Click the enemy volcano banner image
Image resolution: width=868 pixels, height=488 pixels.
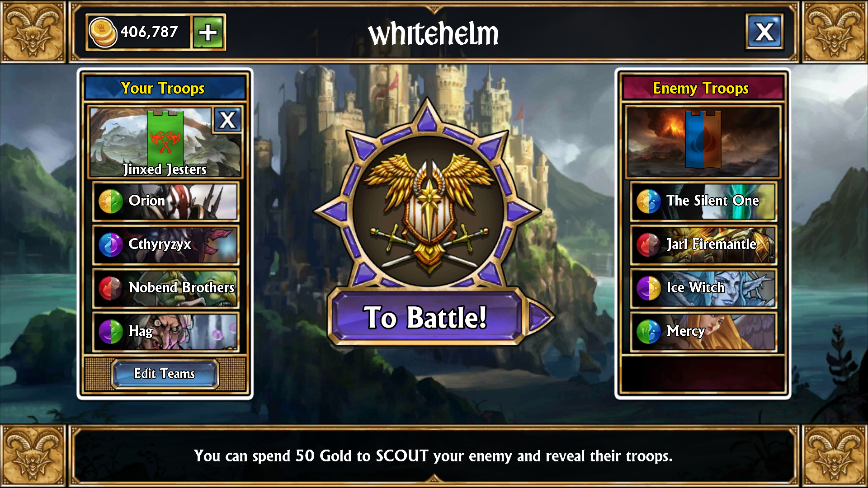703,142
